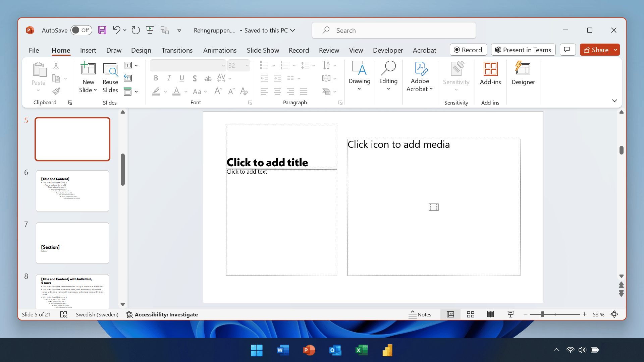
Task: Open the Animations tab
Action: 220,50
